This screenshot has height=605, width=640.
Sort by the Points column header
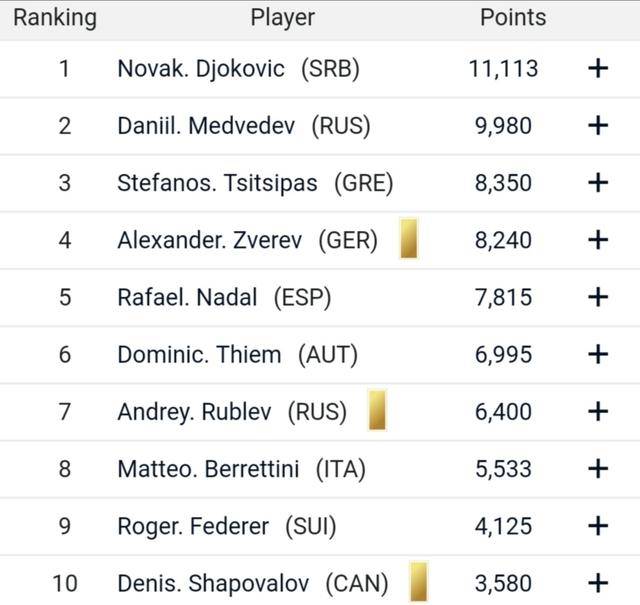(513, 18)
